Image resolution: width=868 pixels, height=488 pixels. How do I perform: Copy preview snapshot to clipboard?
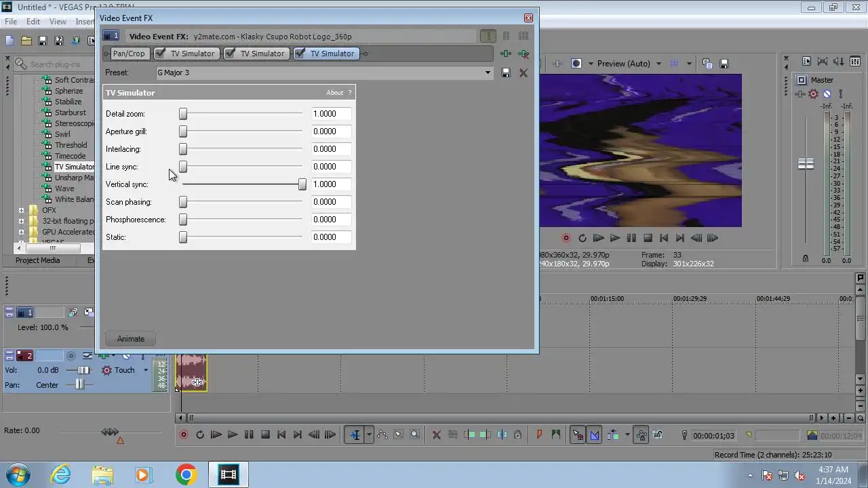click(x=707, y=64)
